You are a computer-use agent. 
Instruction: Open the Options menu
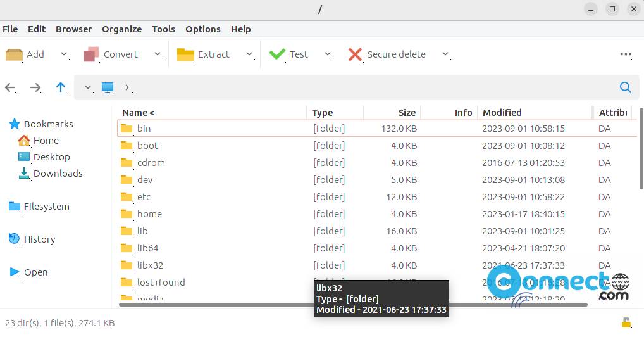[203, 29]
